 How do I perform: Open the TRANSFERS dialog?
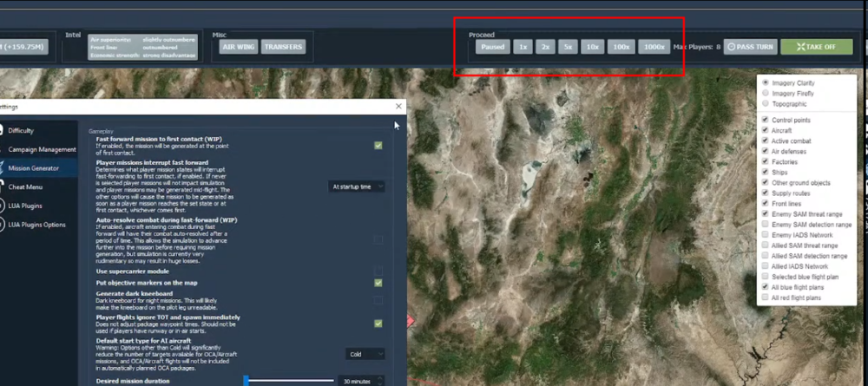283,47
